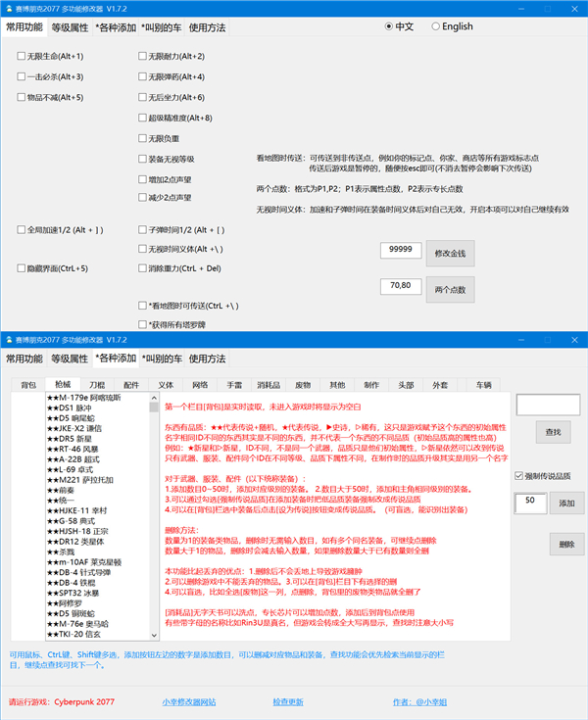Check 无后坐力(Alt+6) option
Screen dimensions: 588x720
point(142,97)
